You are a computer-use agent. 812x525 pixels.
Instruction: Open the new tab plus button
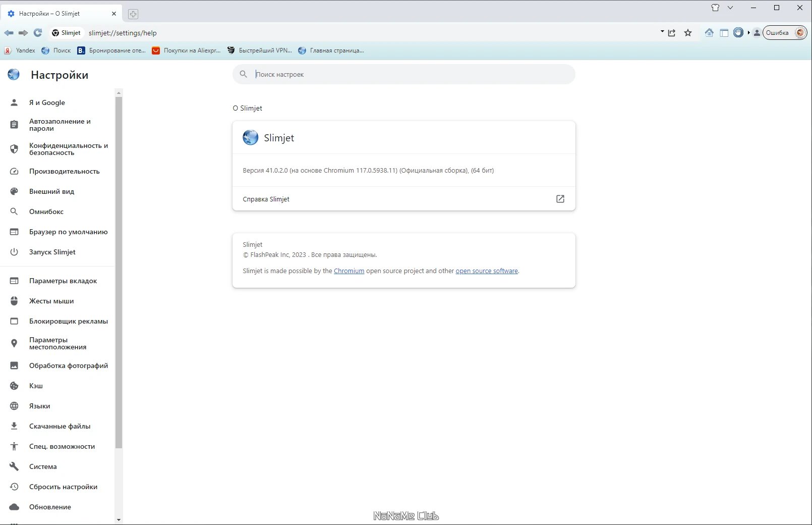133,14
